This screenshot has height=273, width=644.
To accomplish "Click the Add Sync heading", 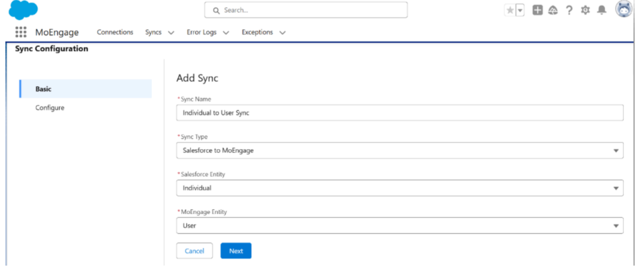I will coord(197,78).
